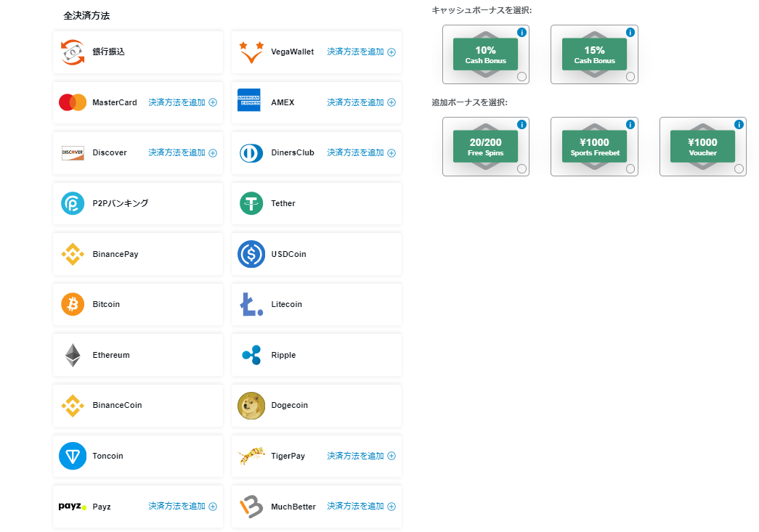This screenshot has width=759, height=532.
Task: Click the blue USDCoin icon
Action: [x=251, y=254]
